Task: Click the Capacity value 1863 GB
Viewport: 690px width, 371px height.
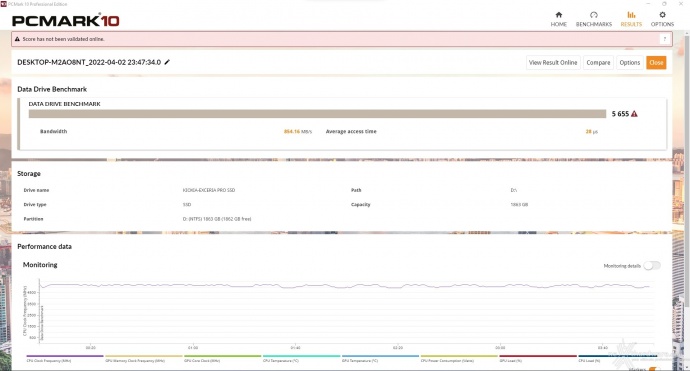Action: [519, 205]
